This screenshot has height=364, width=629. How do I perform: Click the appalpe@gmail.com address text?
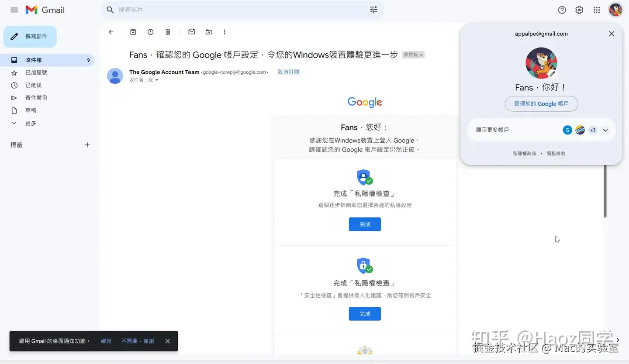click(x=541, y=34)
